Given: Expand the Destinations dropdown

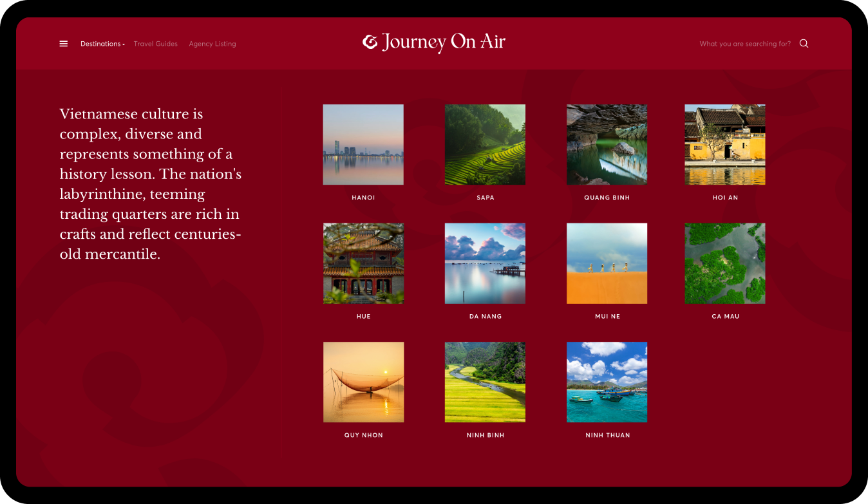Looking at the screenshot, I should coord(102,44).
